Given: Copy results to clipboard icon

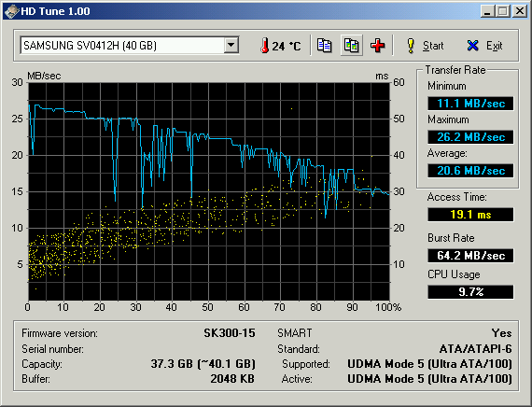Looking at the screenshot, I should (325, 45).
